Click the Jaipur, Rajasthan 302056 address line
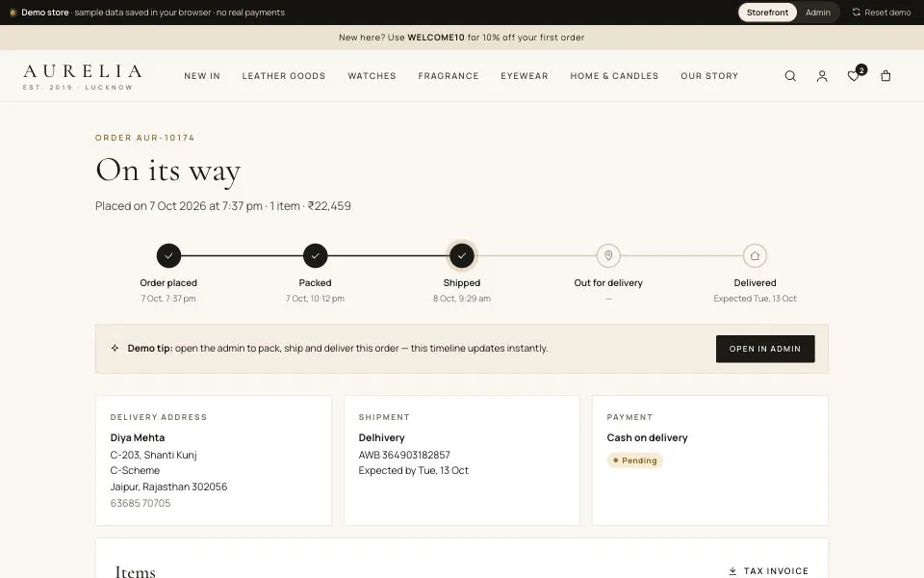Screen dimensions: 924x578 (168, 486)
